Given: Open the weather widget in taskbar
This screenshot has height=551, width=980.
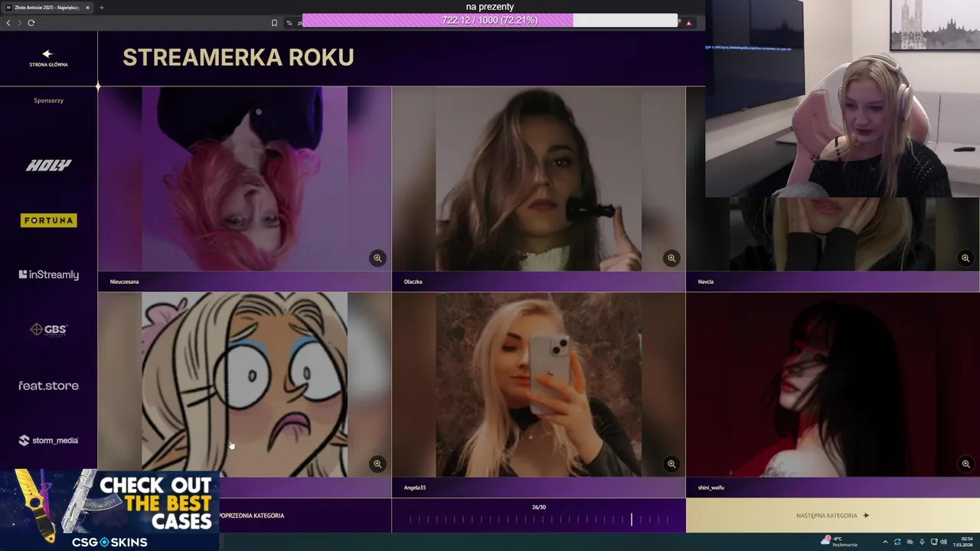Looking at the screenshot, I should (x=839, y=541).
